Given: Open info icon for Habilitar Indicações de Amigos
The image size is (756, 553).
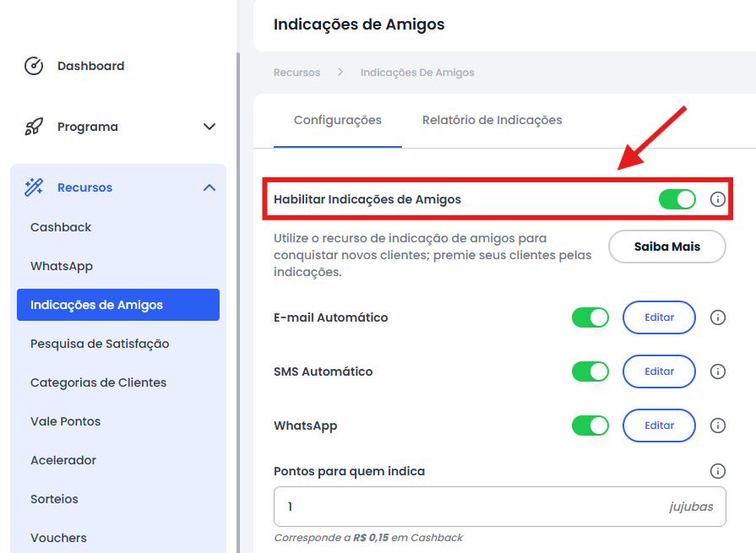Looking at the screenshot, I should [x=717, y=199].
